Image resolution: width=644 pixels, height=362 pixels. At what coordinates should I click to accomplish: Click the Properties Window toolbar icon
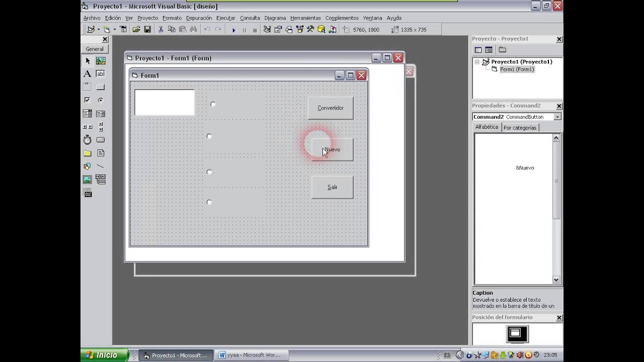tap(278, 30)
